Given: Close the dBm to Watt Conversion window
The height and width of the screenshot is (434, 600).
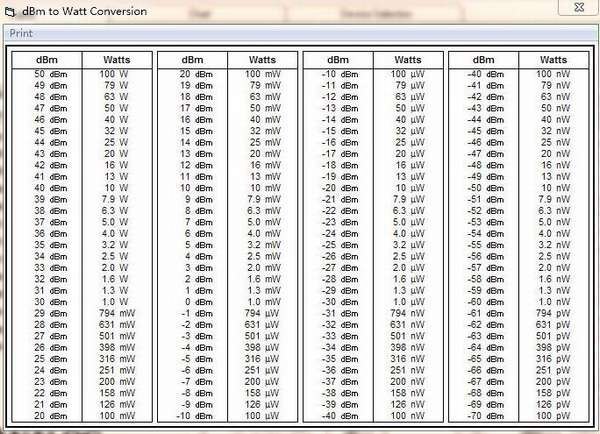Looking at the screenshot, I should (579, 7).
